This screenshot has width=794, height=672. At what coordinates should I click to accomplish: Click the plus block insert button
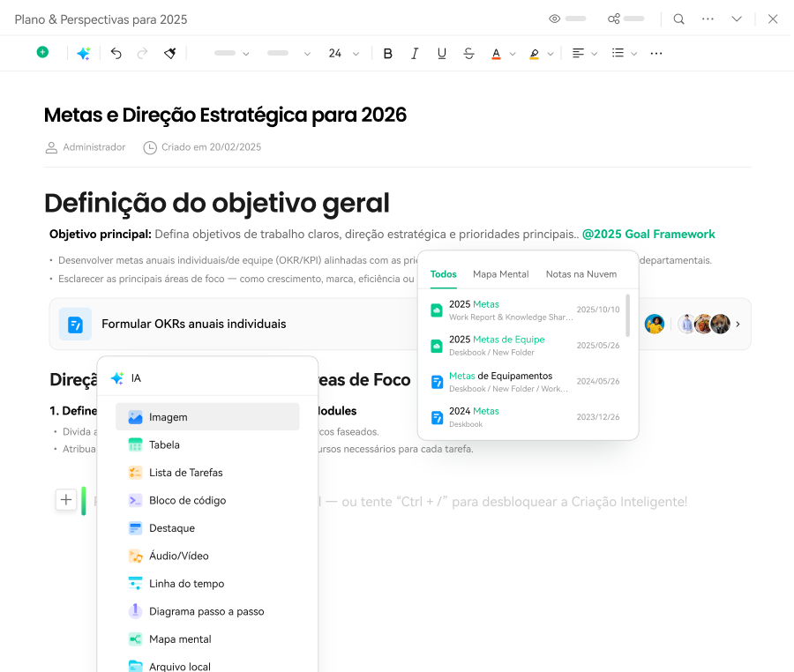click(x=66, y=500)
